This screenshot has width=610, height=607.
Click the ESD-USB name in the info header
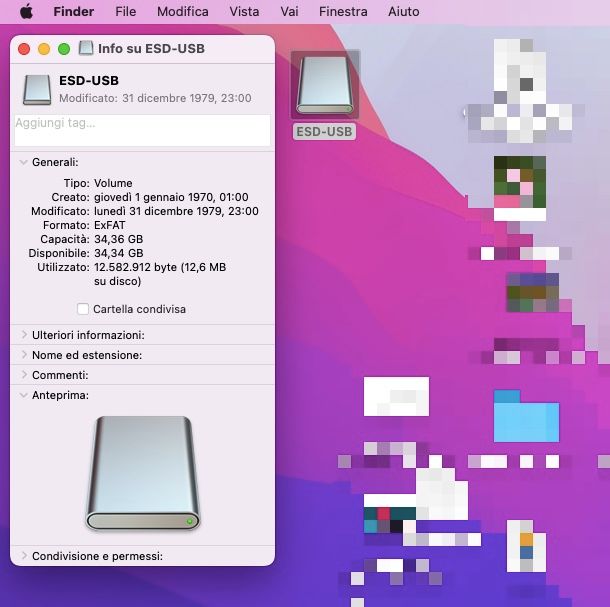coord(89,81)
